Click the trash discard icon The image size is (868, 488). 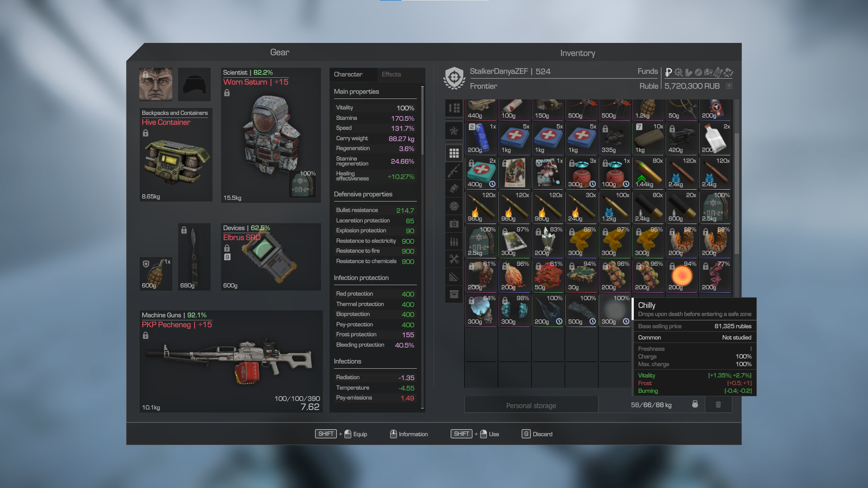click(718, 404)
